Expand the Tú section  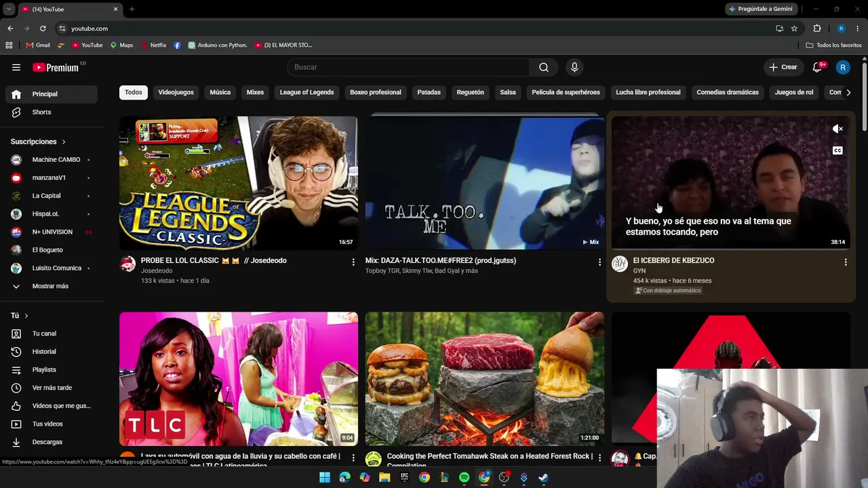pyautogui.click(x=20, y=316)
